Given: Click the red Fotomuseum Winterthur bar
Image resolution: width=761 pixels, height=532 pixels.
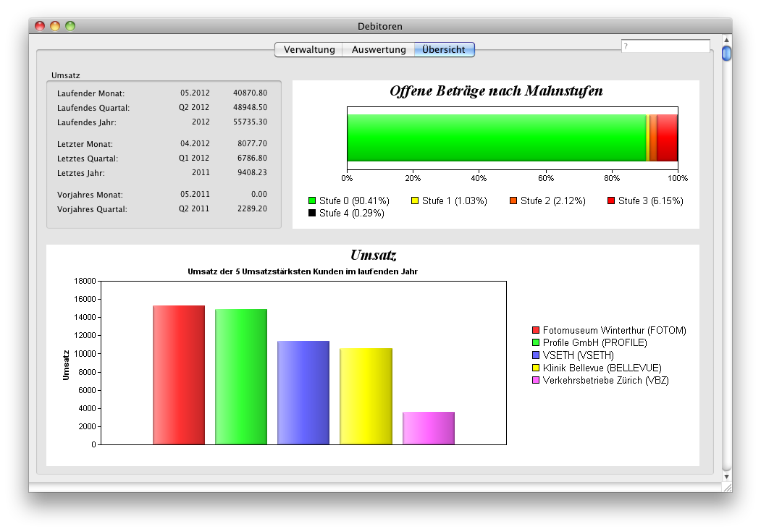Looking at the screenshot, I should (178, 375).
